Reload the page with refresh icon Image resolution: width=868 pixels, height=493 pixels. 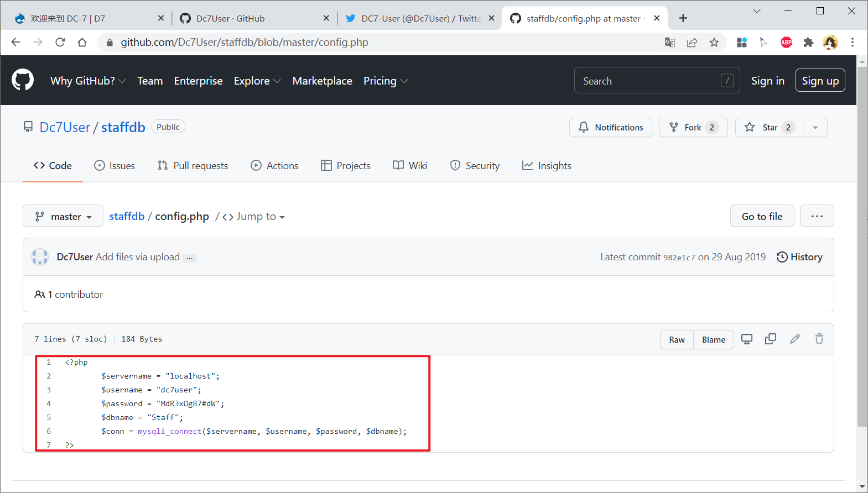(60, 42)
